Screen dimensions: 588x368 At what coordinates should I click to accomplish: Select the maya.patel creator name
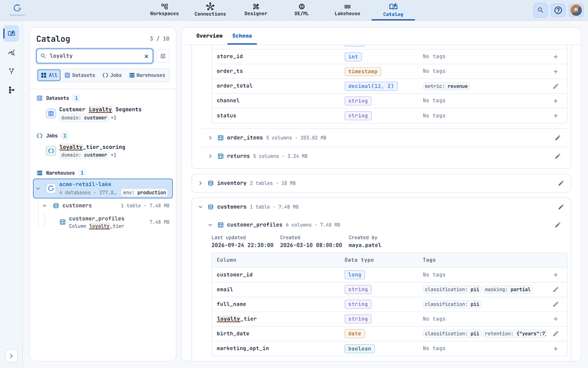(364, 245)
